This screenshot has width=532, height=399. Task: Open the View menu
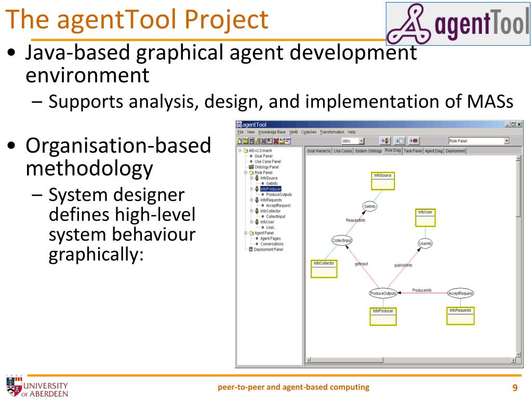pyautogui.click(x=251, y=132)
